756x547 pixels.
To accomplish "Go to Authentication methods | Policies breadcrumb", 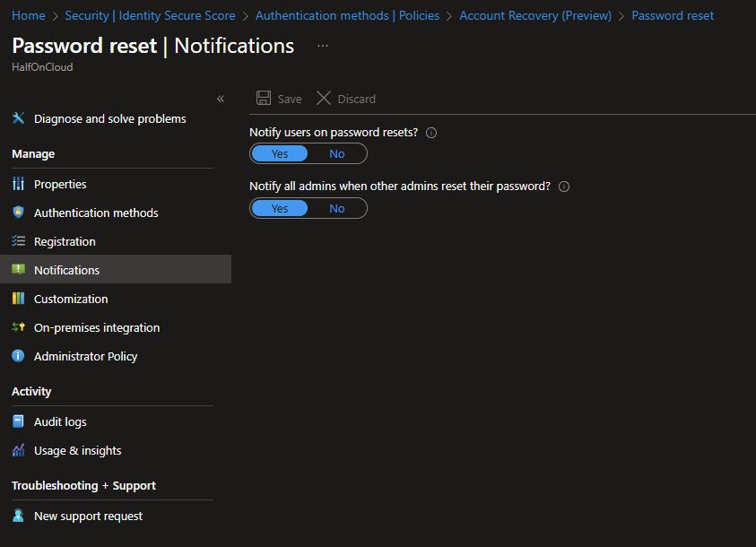I will pos(347,15).
